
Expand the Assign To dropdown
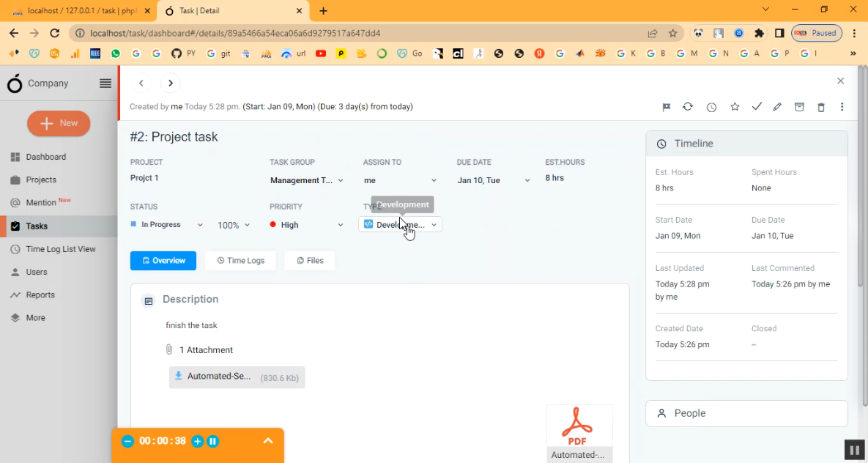[x=400, y=180]
